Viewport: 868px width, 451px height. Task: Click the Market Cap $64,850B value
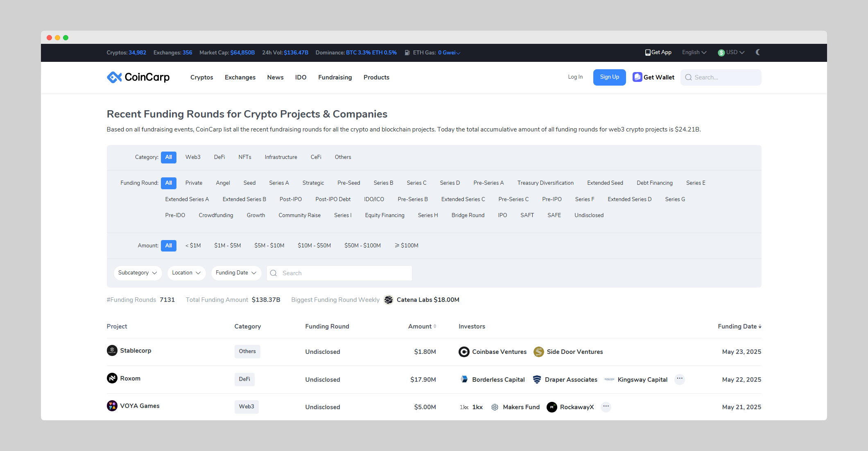tap(242, 53)
